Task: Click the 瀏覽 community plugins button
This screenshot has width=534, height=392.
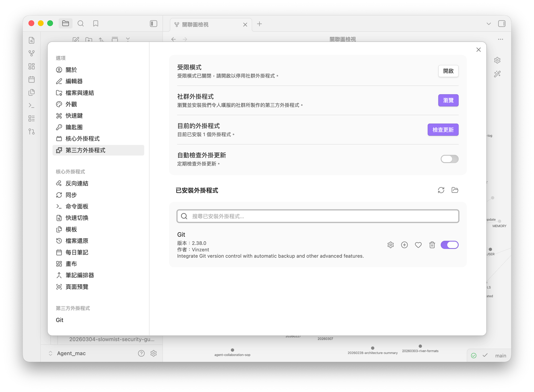Action: (x=448, y=100)
